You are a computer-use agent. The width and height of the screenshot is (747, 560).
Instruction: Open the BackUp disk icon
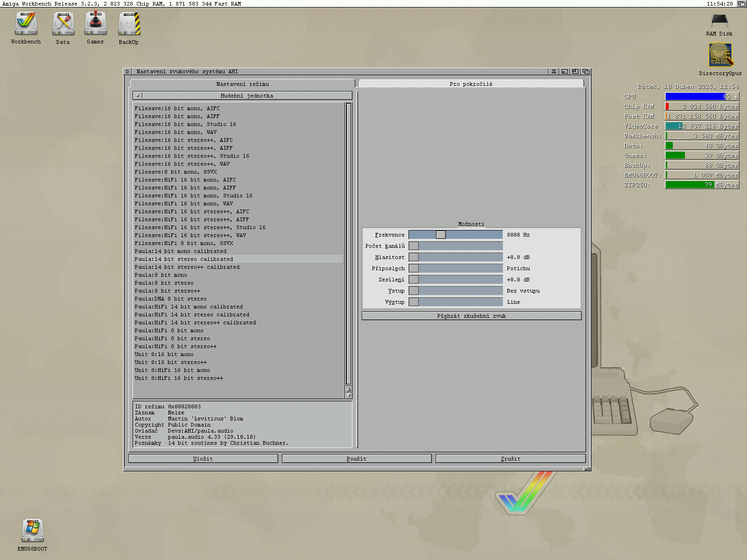click(129, 24)
